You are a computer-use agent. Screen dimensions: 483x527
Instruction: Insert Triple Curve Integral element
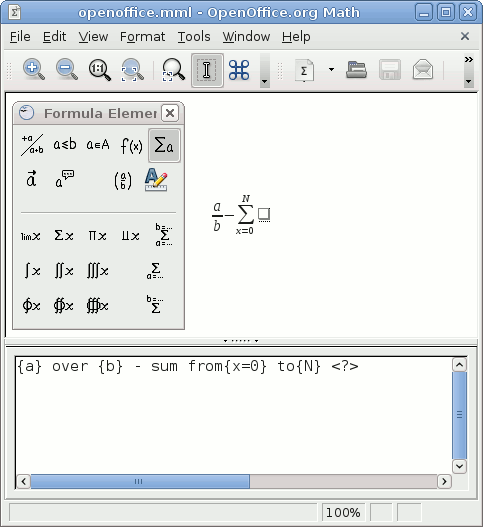(97, 306)
